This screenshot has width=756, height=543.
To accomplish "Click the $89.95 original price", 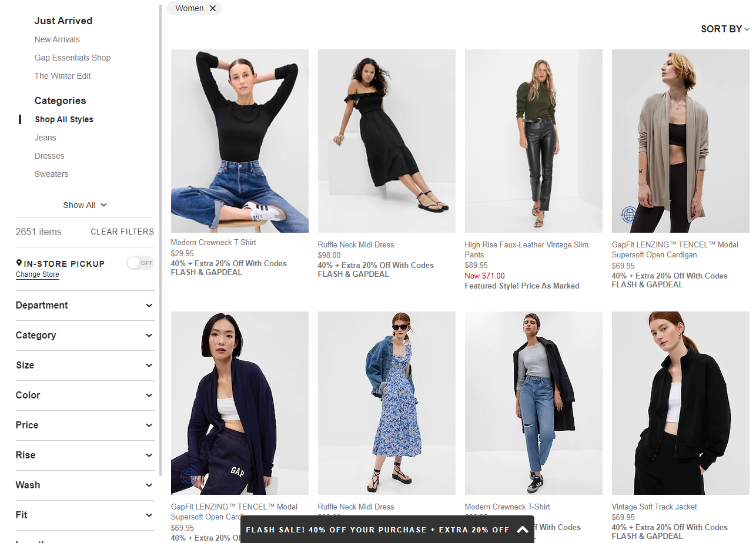I will click(x=476, y=265).
